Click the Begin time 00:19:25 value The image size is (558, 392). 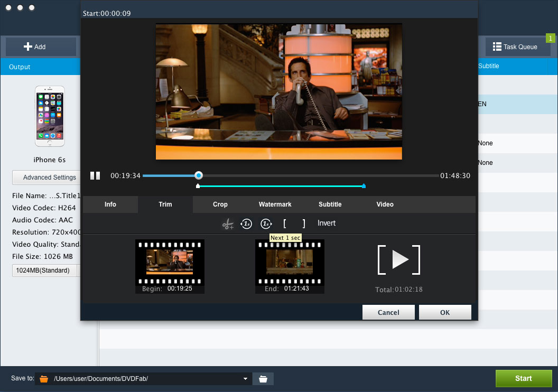coord(180,288)
